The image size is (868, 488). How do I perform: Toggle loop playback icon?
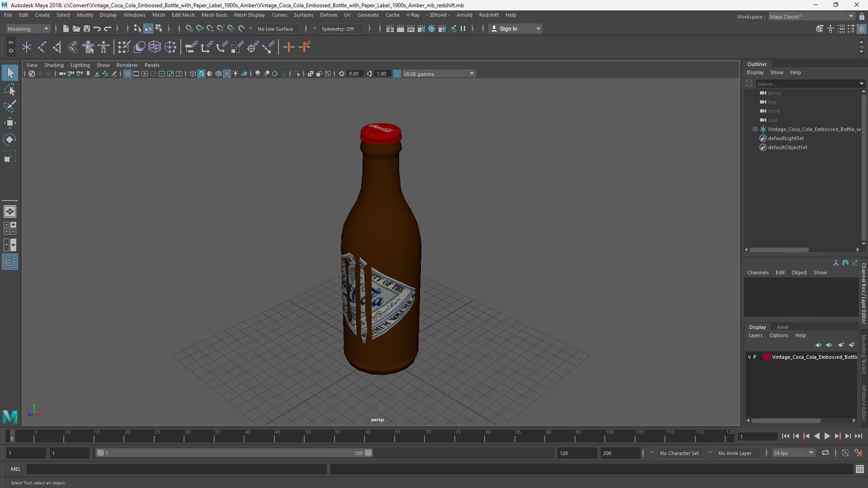tap(826, 453)
